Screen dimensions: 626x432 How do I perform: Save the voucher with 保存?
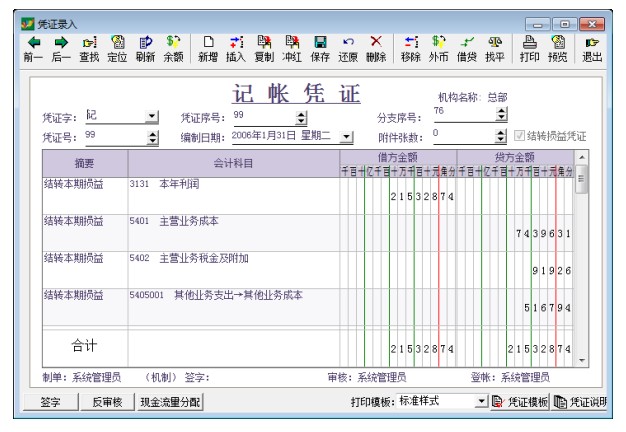(320, 50)
